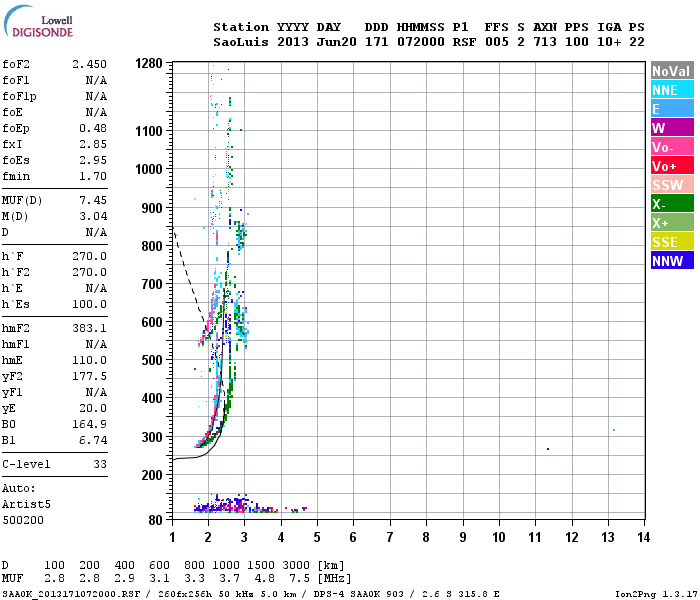The image size is (700, 600).
Task: Click the hmF2 value 383.1
Action: (89, 329)
